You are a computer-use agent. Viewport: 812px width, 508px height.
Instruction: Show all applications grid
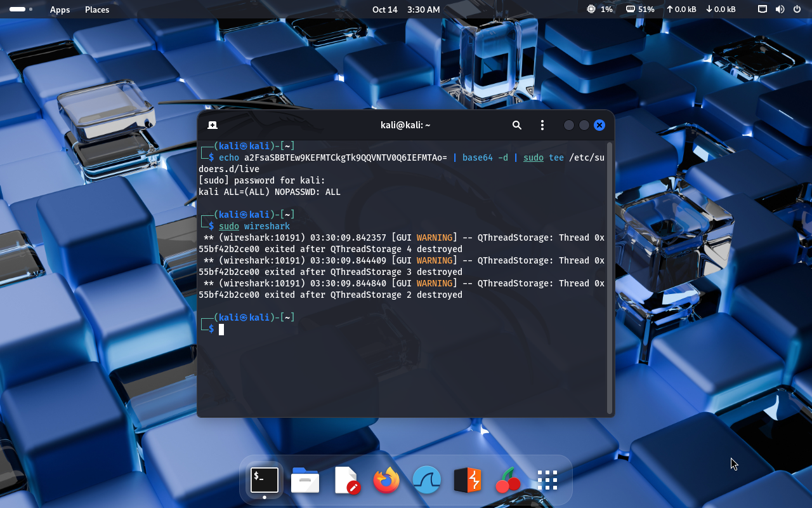point(547,480)
